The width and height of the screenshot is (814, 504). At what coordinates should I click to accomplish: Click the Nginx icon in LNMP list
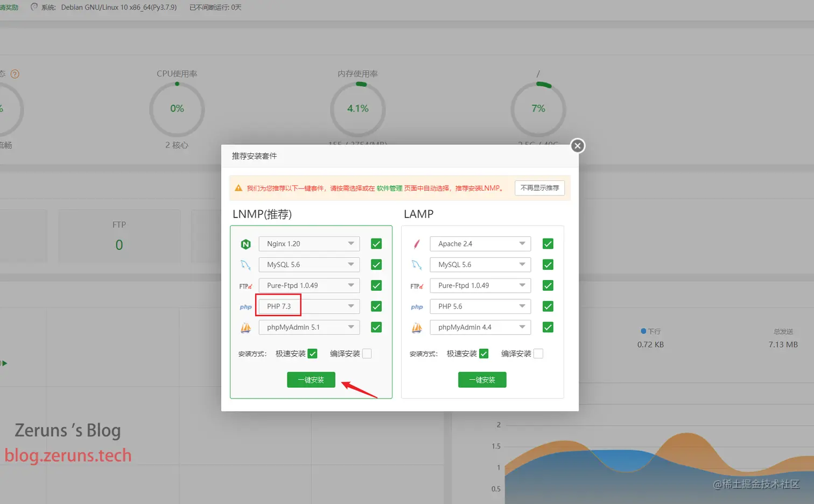(x=245, y=244)
